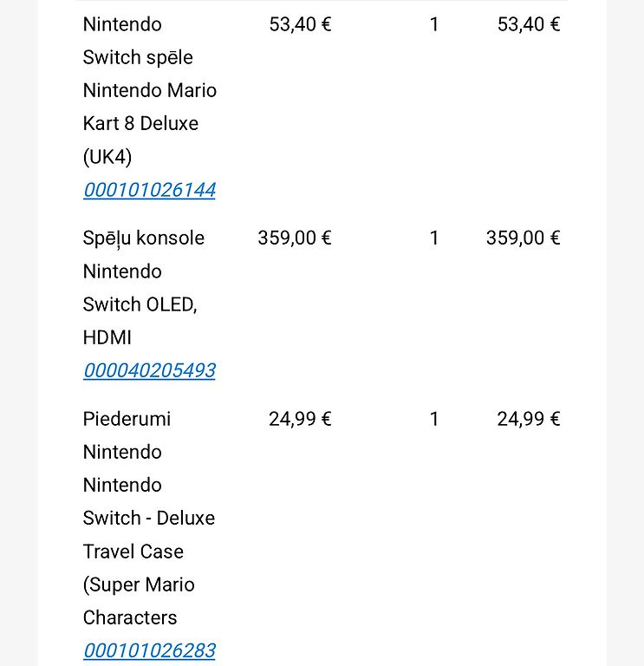
Task: Open product code link 000101026283
Action: pos(149,650)
